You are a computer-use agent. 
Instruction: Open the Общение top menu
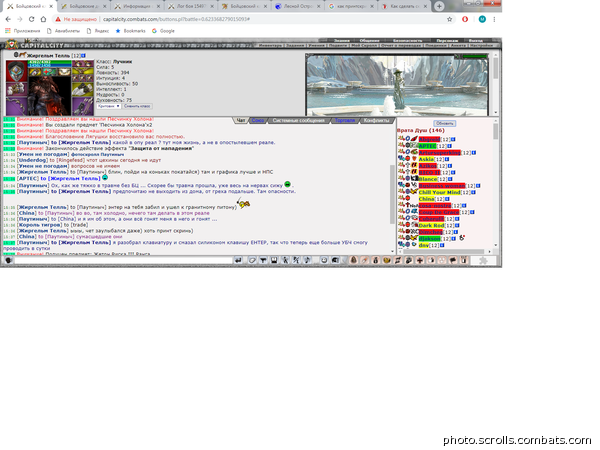369,40
